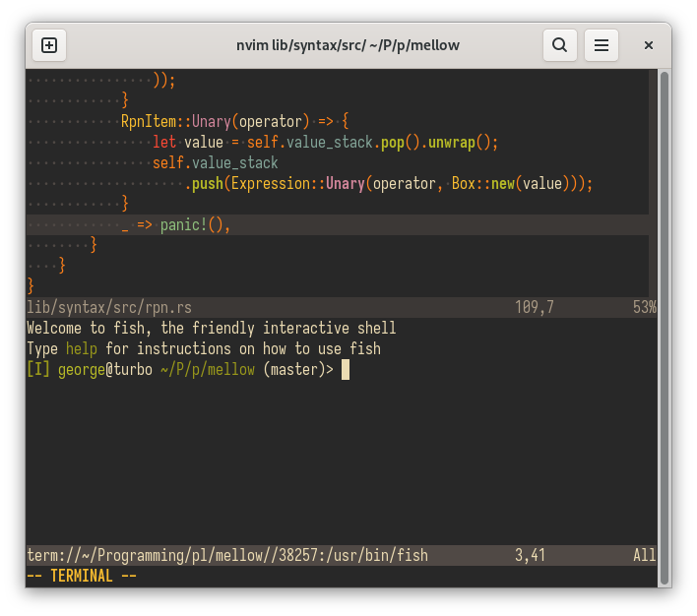This screenshot has height=616, width=697.
Task: Click the search icon in header bar
Action: (x=559, y=45)
